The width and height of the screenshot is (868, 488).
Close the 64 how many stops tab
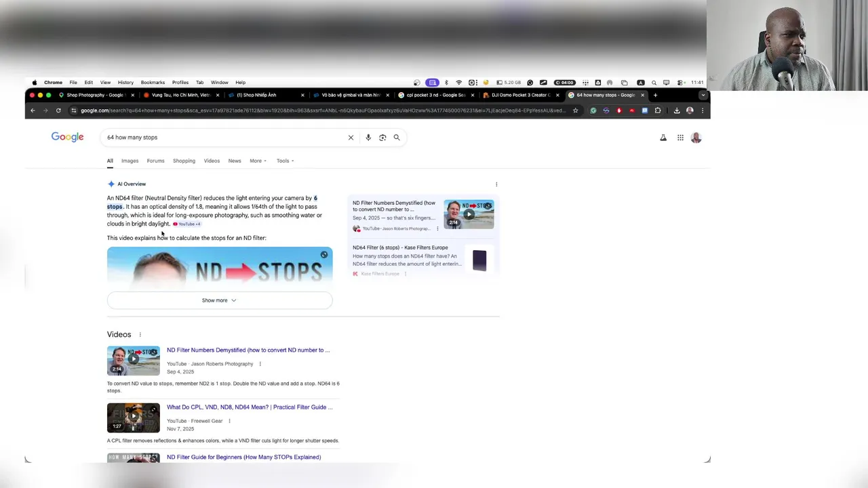click(x=642, y=95)
